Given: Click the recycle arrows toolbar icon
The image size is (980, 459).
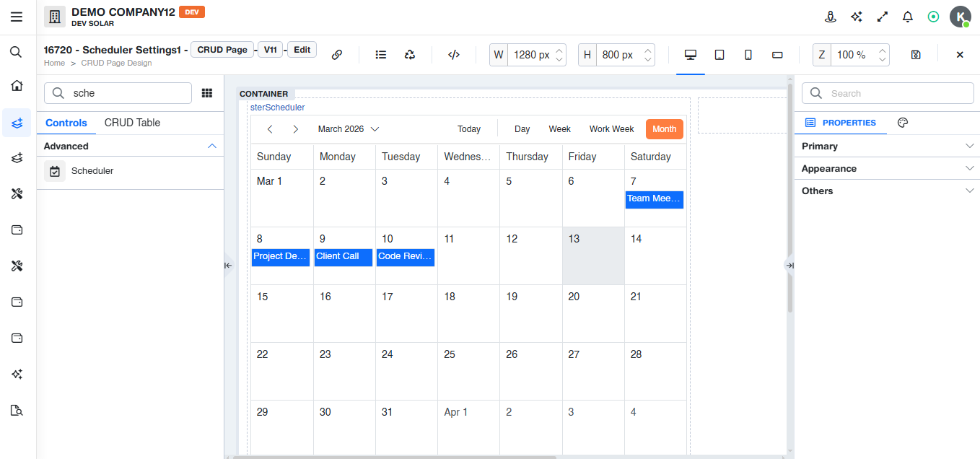Looking at the screenshot, I should pos(410,55).
